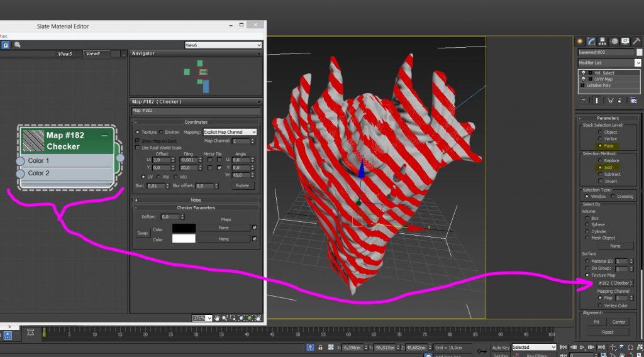Click the Swap colors button
The width and height of the screenshot is (644, 357).
143,233
